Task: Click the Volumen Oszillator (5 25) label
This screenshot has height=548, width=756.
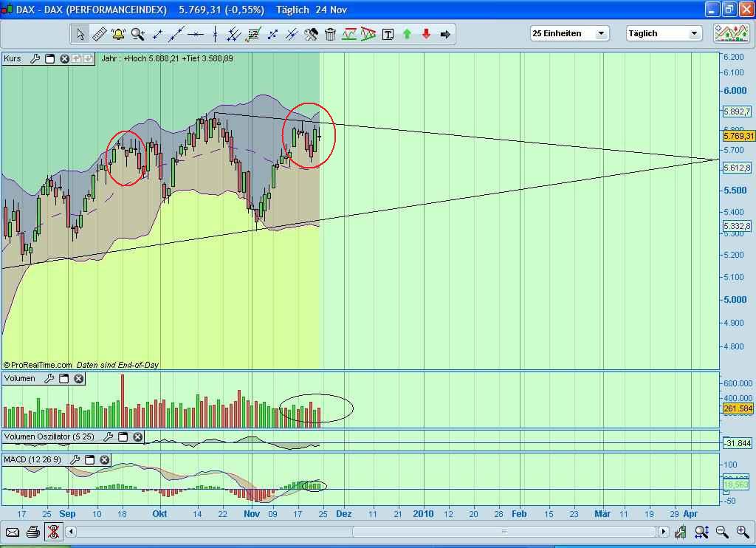Action: (x=49, y=436)
